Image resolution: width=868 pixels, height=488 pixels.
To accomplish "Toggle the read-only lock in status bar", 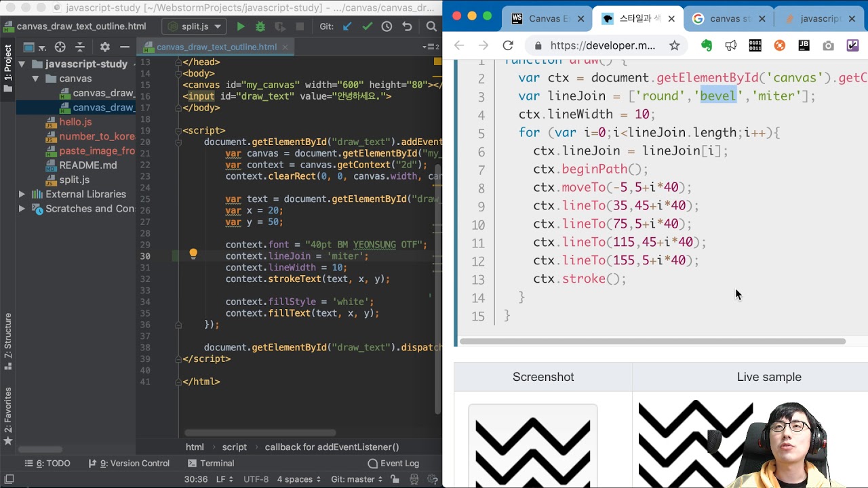I will (x=395, y=479).
